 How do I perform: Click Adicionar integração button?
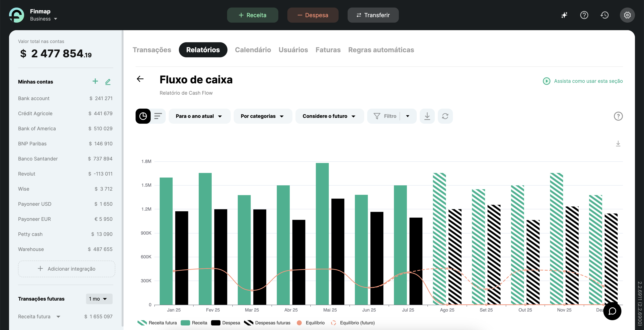point(66,269)
